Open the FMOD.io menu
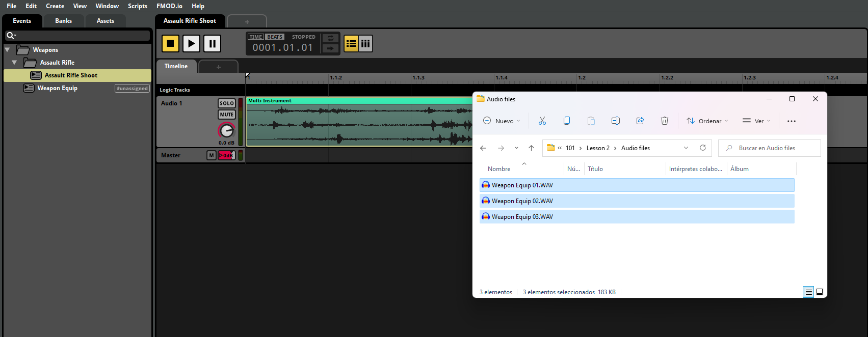Image resolution: width=868 pixels, height=337 pixels. coord(169,6)
